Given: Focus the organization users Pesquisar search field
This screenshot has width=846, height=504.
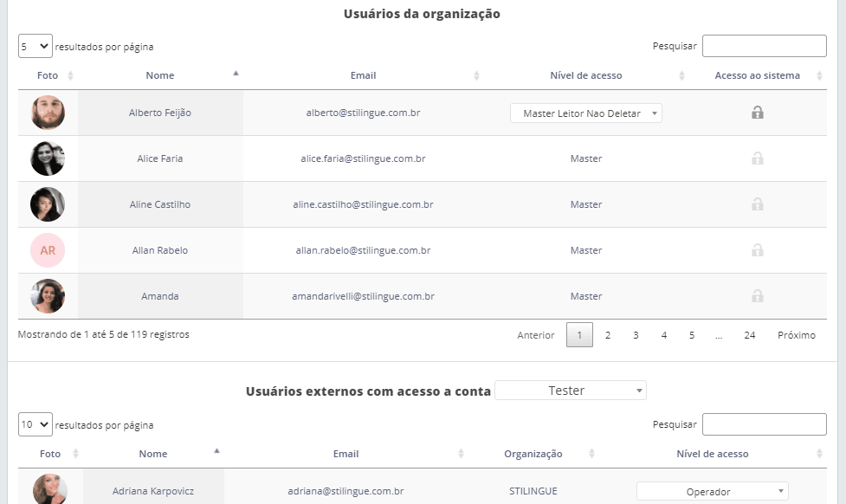Looking at the screenshot, I should tap(764, 46).
